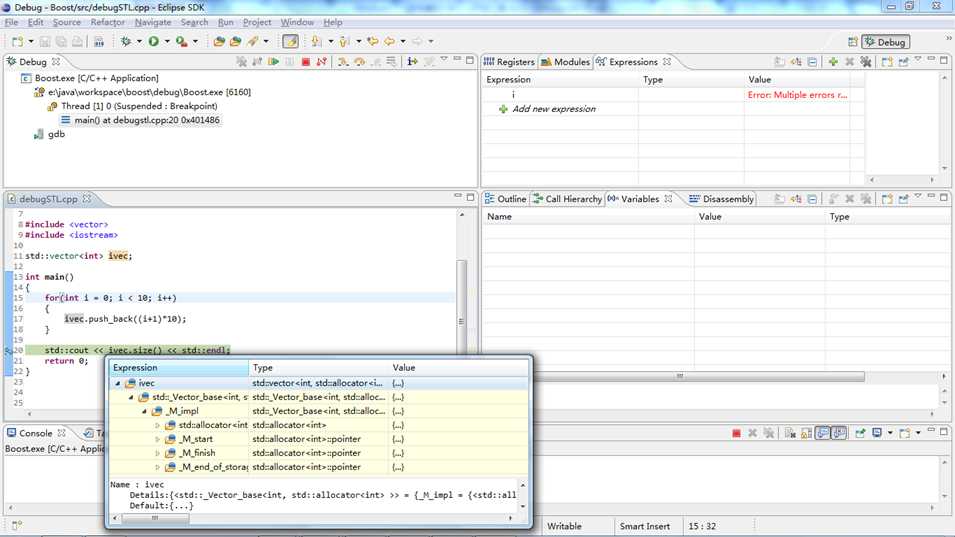Click Display Selected Console icon
955x537 pixels.
[877, 433]
